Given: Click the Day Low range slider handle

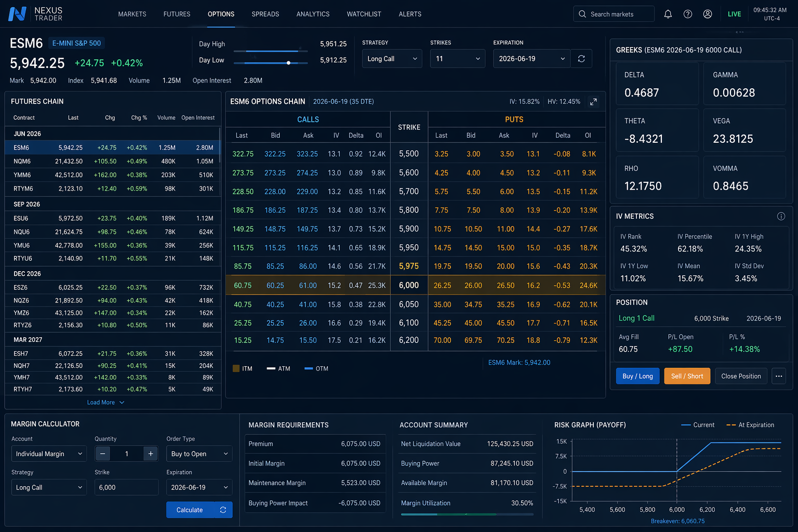Looking at the screenshot, I should pyautogui.click(x=288, y=63).
